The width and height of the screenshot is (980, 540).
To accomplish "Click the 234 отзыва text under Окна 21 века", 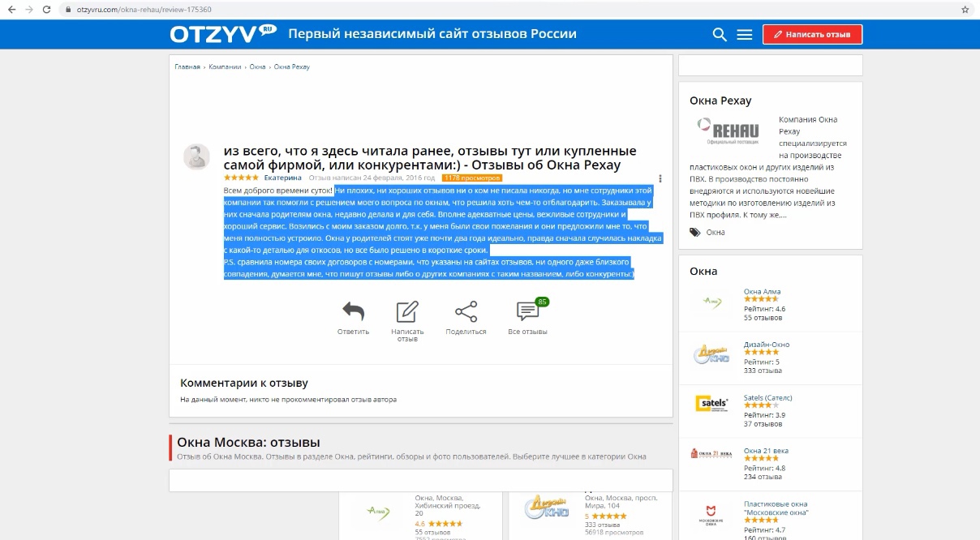I will 763,477.
